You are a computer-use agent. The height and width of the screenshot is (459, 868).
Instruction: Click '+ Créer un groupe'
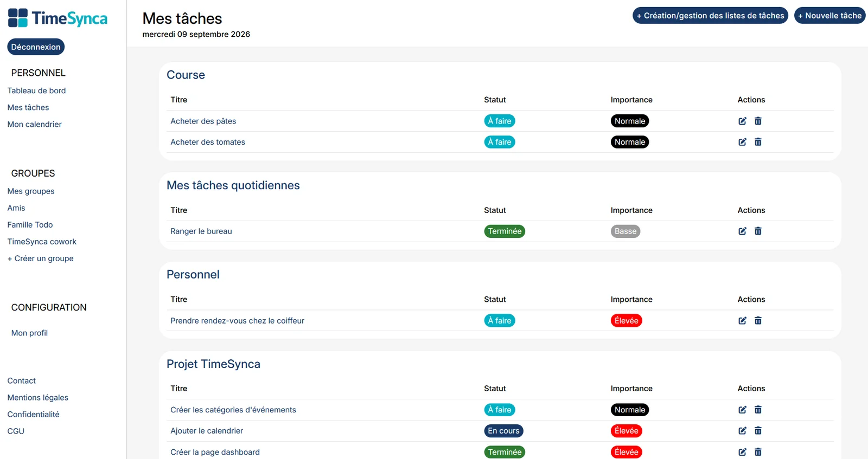(40, 258)
